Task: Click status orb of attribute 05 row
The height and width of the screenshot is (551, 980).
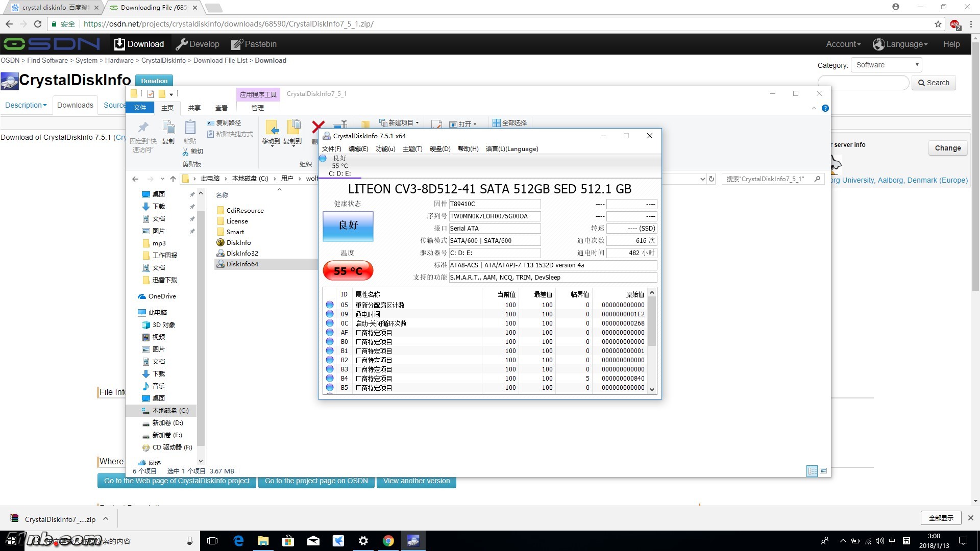Action: [330, 305]
